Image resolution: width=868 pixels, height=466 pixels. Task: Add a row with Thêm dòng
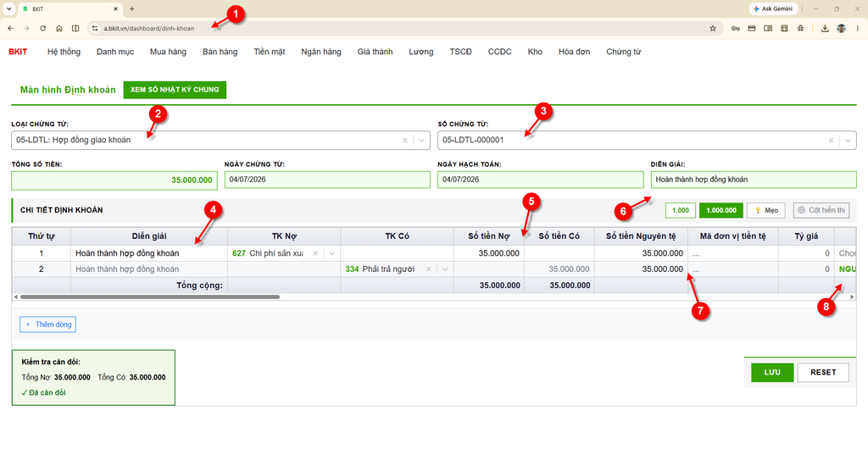pos(48,325)
